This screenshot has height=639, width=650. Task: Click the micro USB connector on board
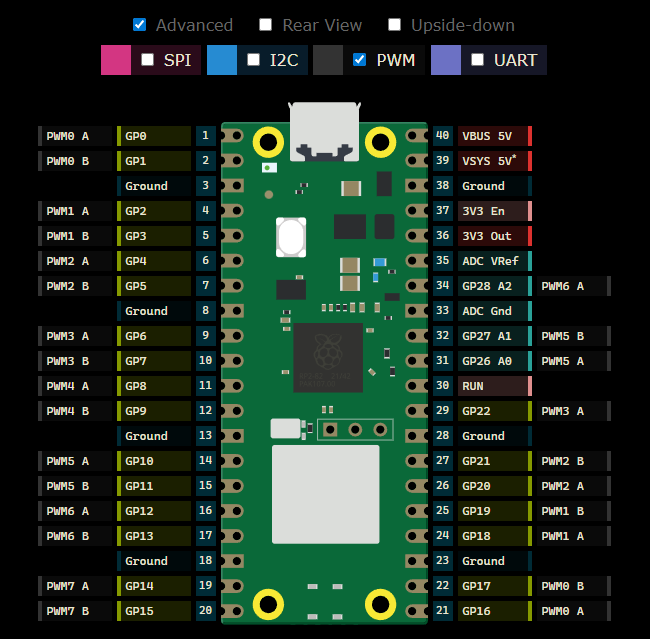[x=324, y=131]
